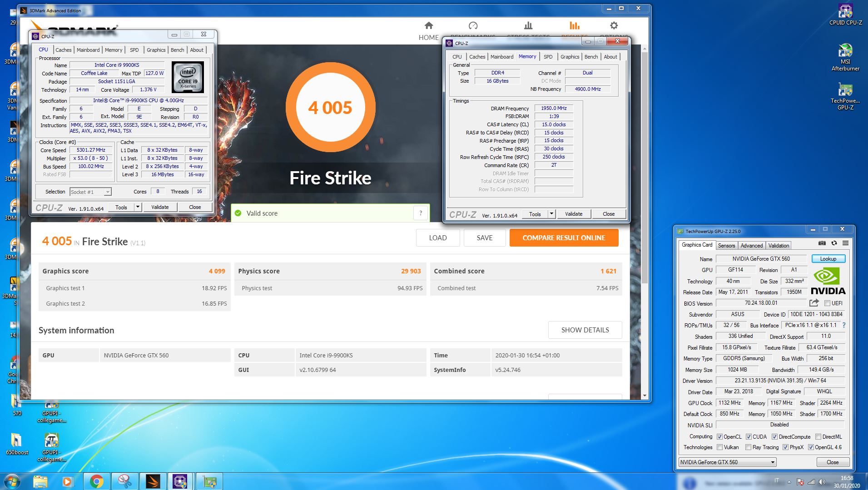Go to the 3DMark Home icon
This screenshot has height=490, width=868.
pyautogui.click(x=428, y=25)
